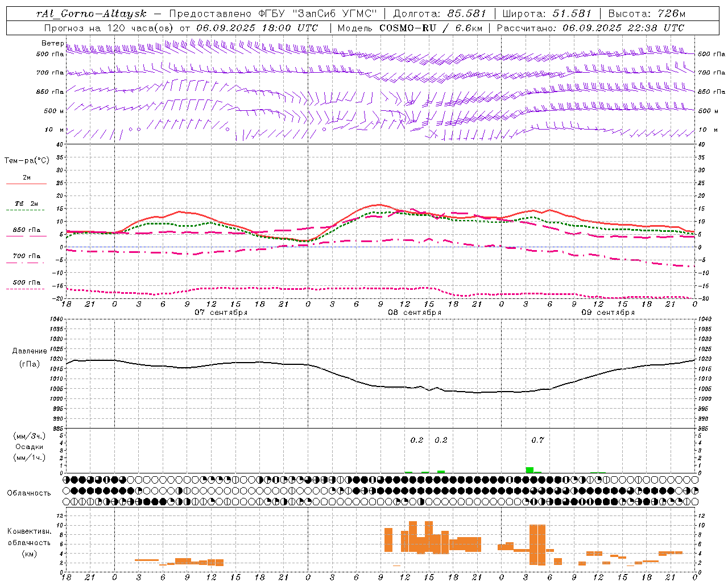
Task: Click the Осадки label
Action: pyautogui.click(x=30, y=447)
